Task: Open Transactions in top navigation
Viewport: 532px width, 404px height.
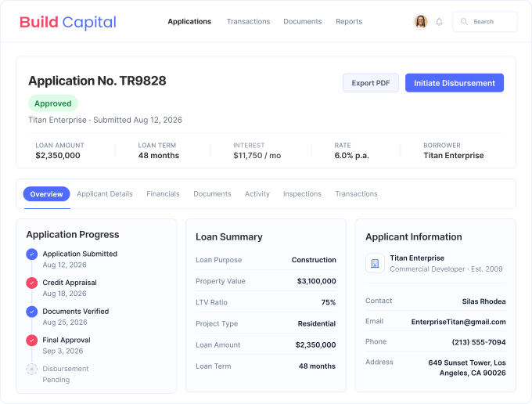Action: click(x=248, y=21)
